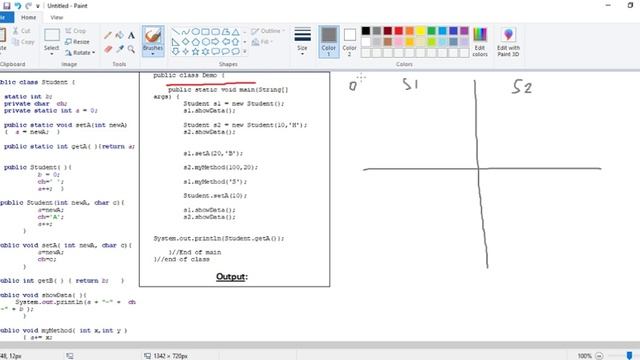Expand the Shapes gallery more arrow

pyautogui.click(x=245, y=51)
